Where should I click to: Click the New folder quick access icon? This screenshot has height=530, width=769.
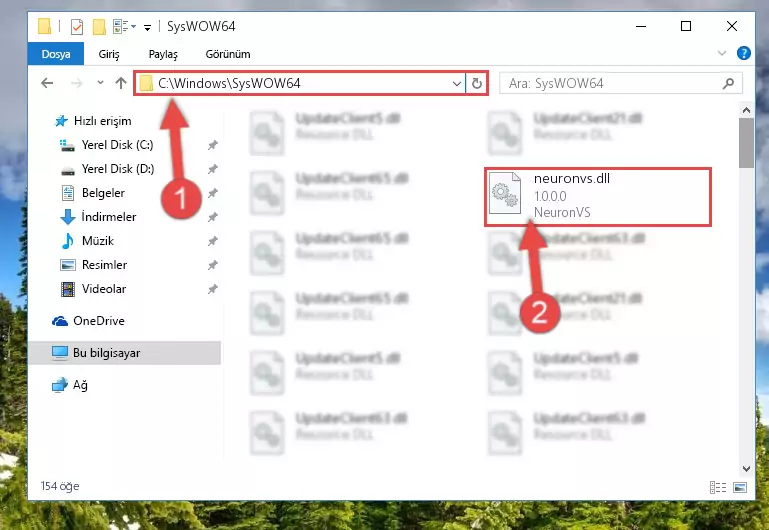click(x=99, y=26)
